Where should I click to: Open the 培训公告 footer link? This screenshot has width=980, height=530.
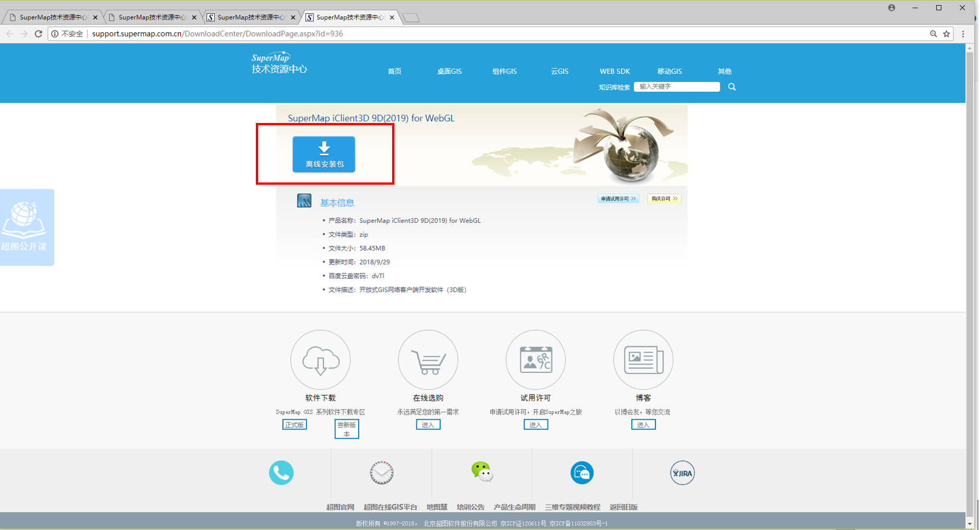471,507
